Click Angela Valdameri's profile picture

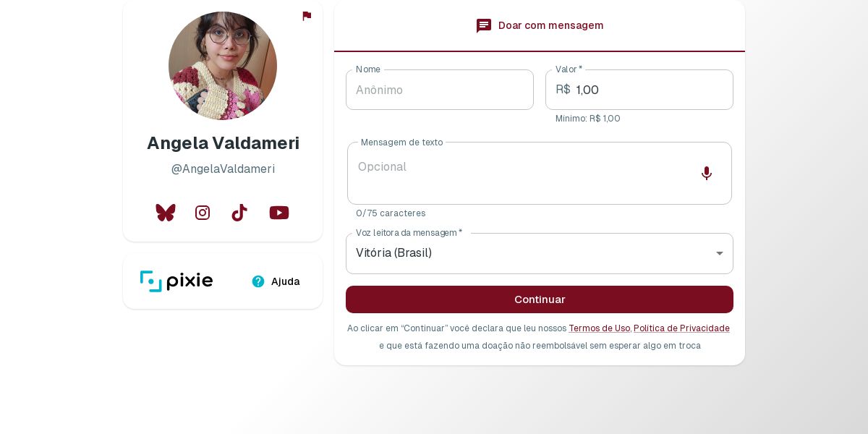223,66
